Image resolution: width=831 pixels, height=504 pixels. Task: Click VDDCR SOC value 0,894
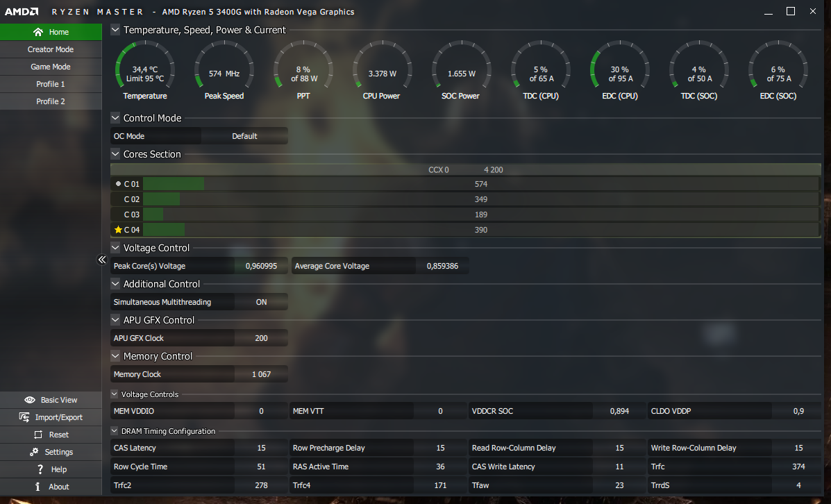(619, 411)
